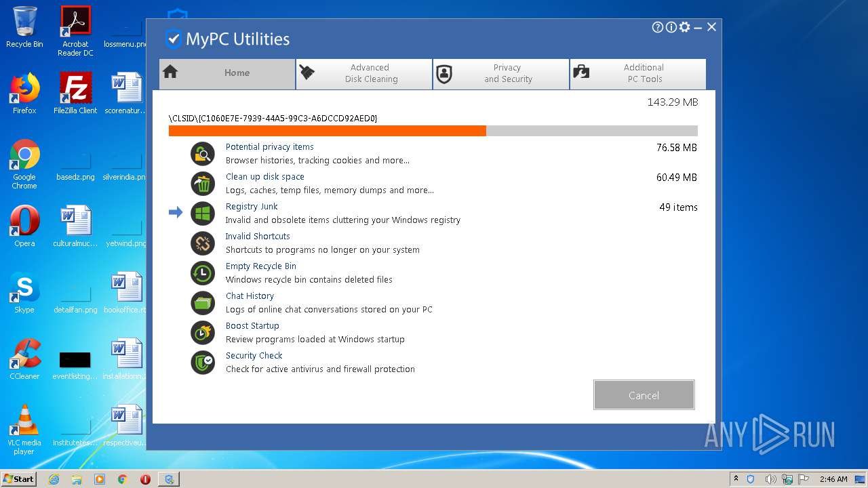Open File Explorer in taskbar
The height and width of the screenshot is (488, 868).
pyautogui.click(x=77, y=479)
